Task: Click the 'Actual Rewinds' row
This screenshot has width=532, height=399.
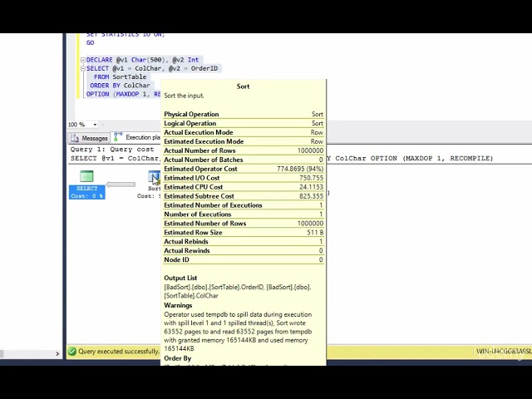Action: coord(244,251)
